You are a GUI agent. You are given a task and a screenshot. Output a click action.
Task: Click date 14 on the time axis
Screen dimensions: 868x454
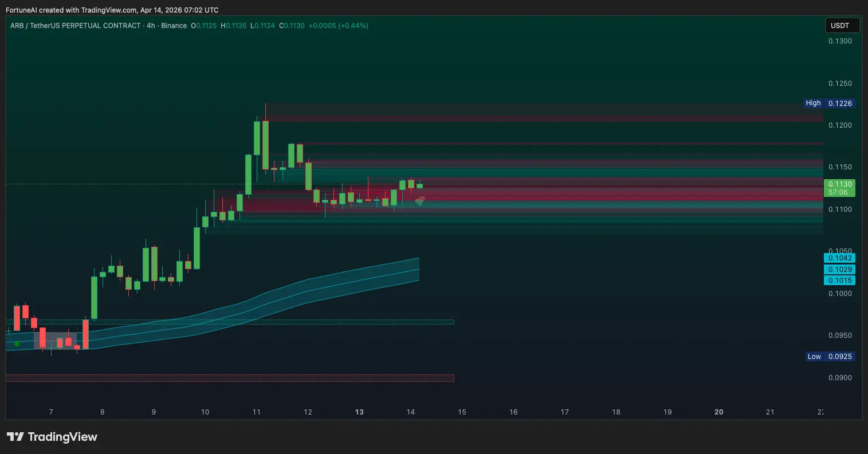pos(411,412)
